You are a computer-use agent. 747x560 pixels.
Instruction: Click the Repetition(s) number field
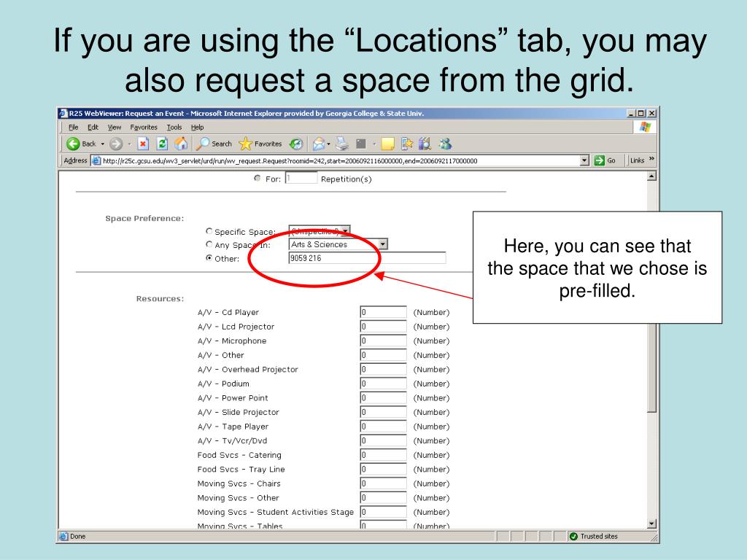pyautogui.click(x=301, y=178)
